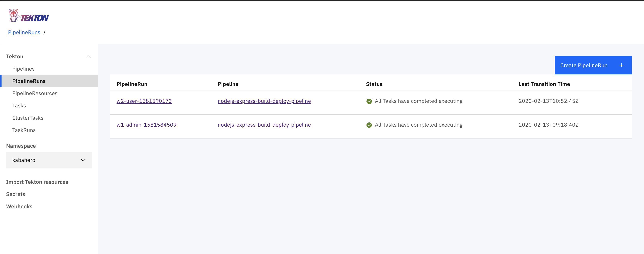Go to Pipelines in sidebar

pos(23,69)
